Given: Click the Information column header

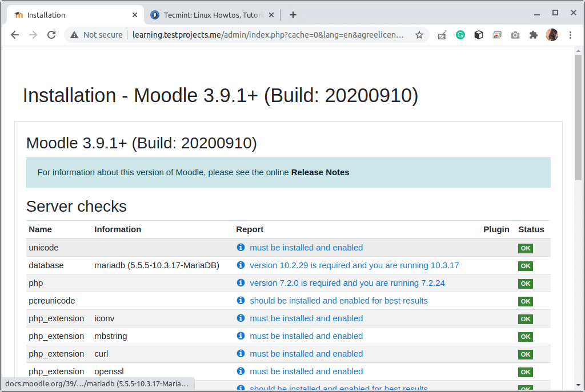Looking at the screenshot, I should 118,229.
